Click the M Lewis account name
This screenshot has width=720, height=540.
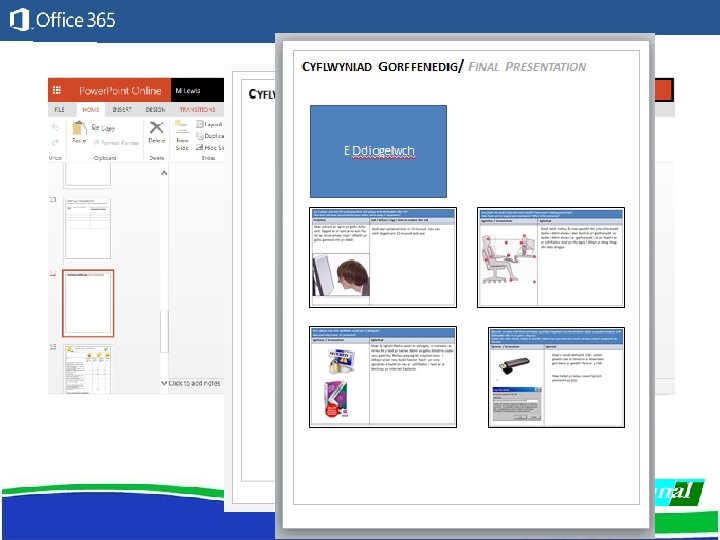pyautogui.click(x=188, y=90)
